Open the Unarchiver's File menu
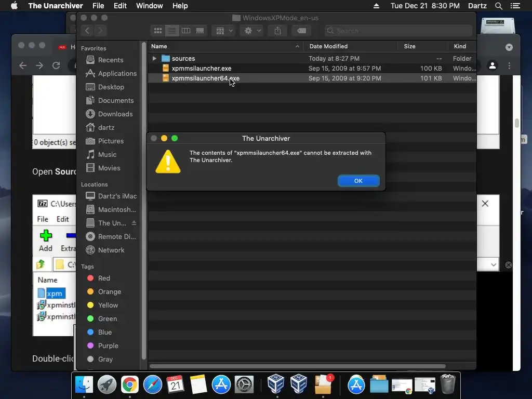The width and height of the screenshot is (532, 399). tap(98, 6)
